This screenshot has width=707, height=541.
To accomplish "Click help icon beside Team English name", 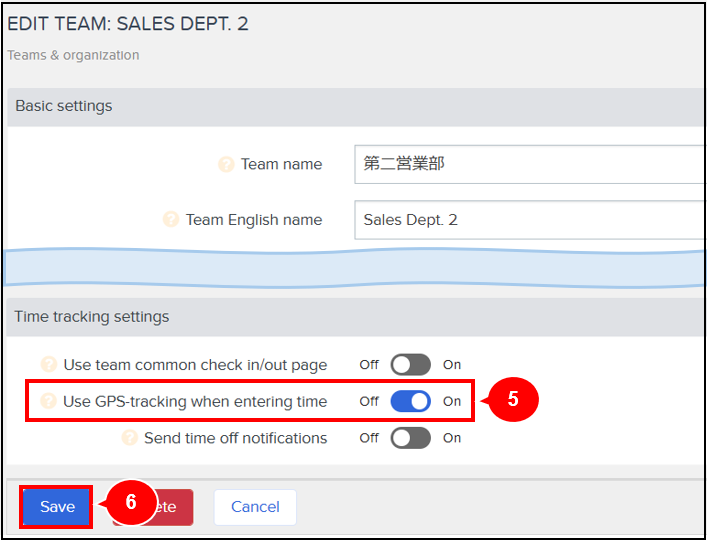I will 171,220.
